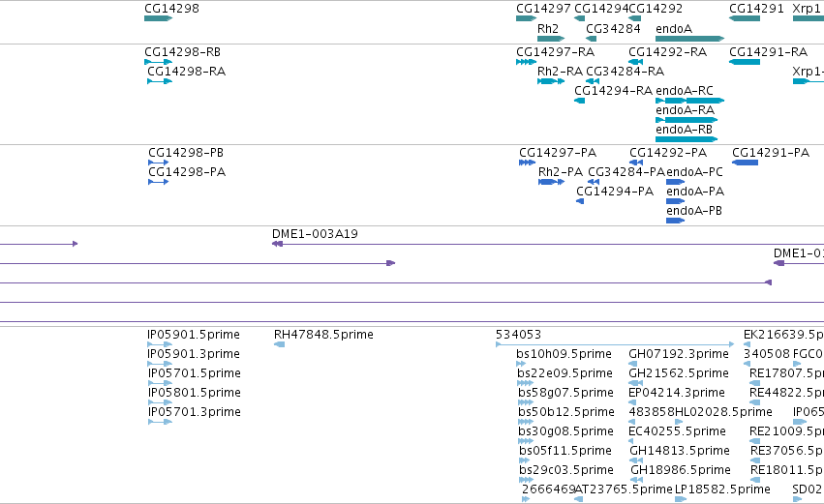Open transcript CG14298-RB

pyautogui.click(x=182, y=52)
